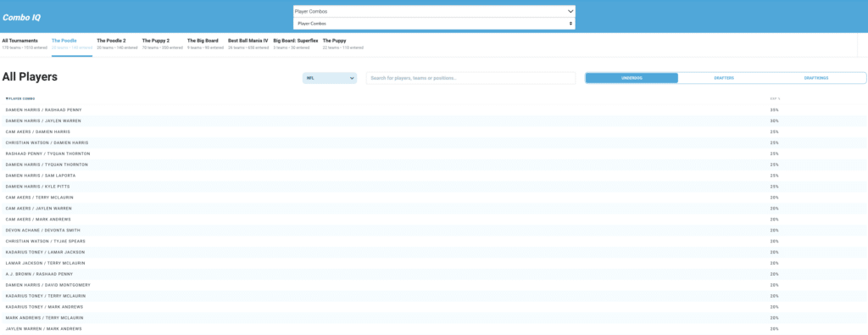
Task: Open Best Ball Mania IV tab
Action: coord(248,44)
